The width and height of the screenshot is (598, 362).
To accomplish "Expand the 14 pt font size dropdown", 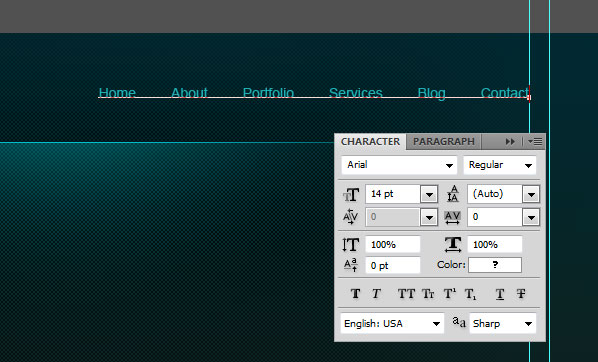I will pos(429,195).
